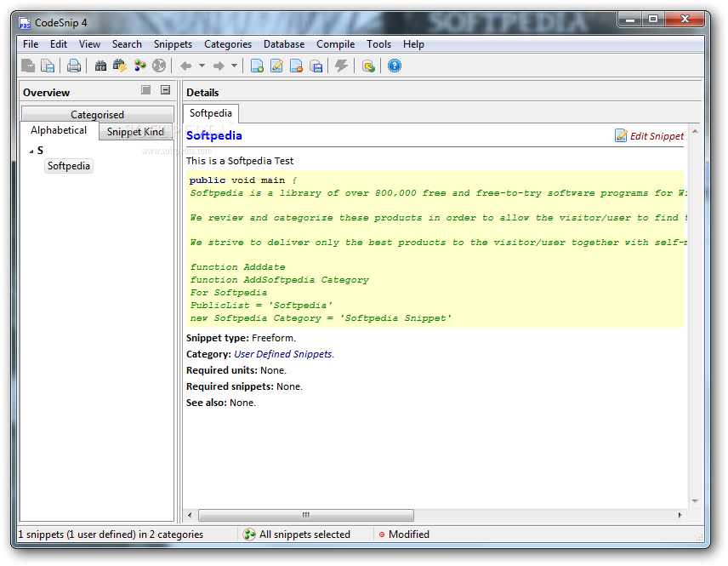Open the File menu
The width and height of the screenshot is (728, 566).
click(x=31, y=44)
